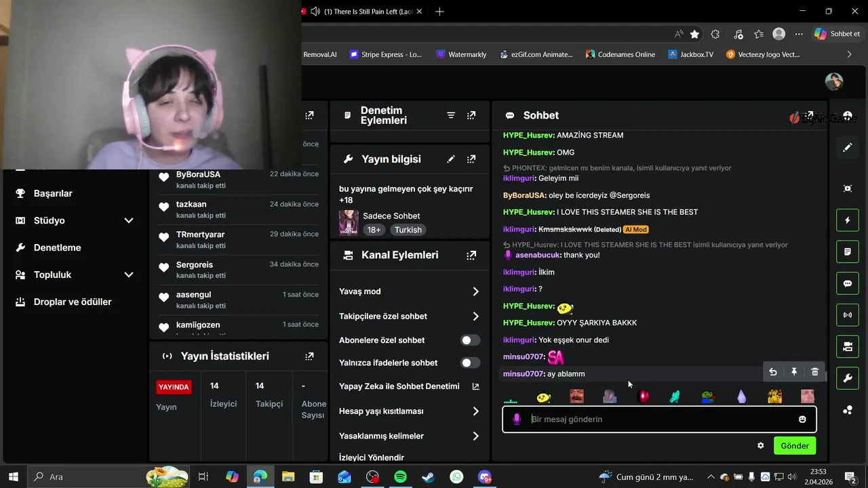Click asenabucuk username in chat
Image resolution: width=868 pixels, height=488 pixels.
click(x=538, y=256)
